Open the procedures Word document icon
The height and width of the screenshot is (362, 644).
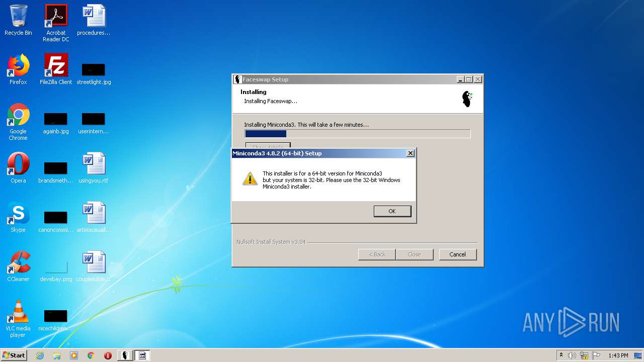94,20
